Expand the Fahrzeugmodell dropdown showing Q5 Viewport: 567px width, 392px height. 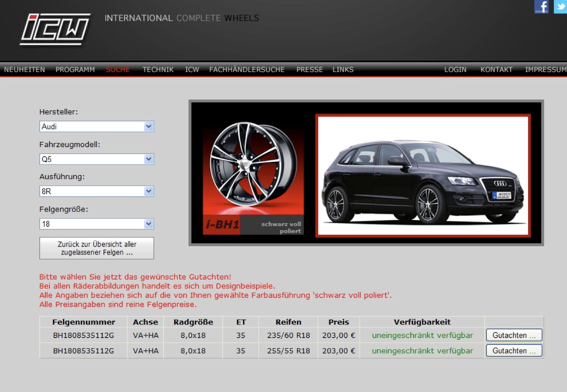pos(97,159)
